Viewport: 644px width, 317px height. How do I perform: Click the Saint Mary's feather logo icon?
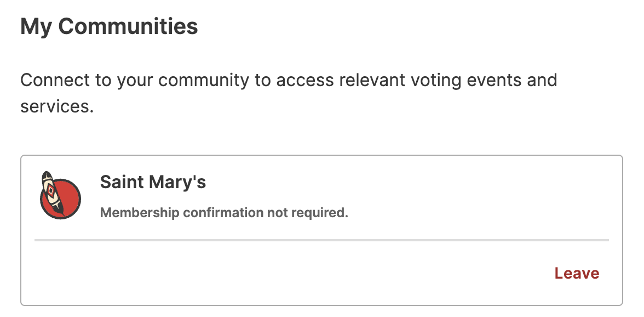(x=60, y=196)
